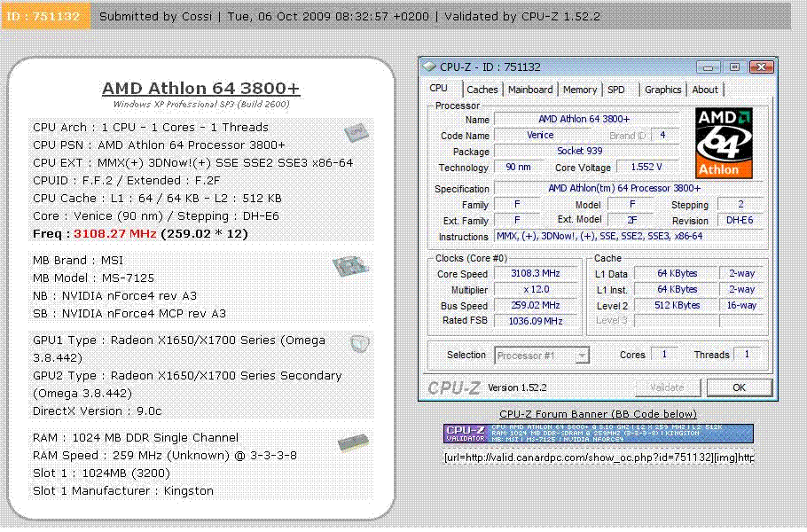Click the graphics card icon beside GPU1 Type

[x=359, y=343]
